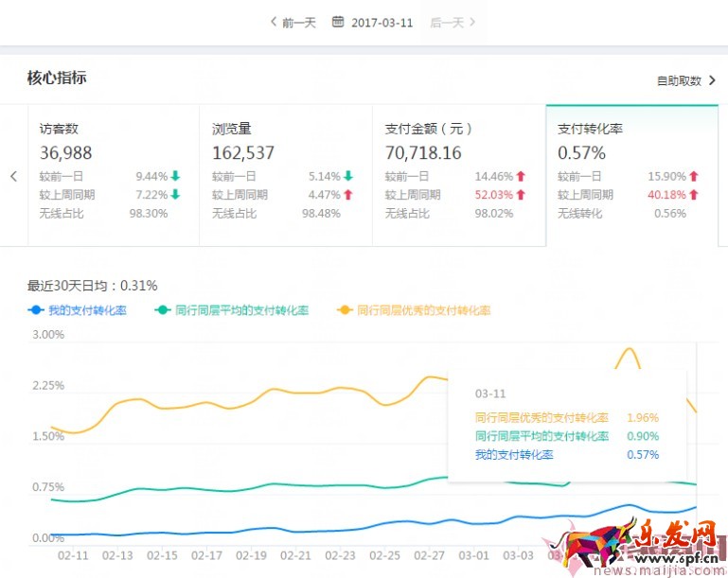
Task: Click the disabled 后一天 next-day link
Action: coord(453,22)
